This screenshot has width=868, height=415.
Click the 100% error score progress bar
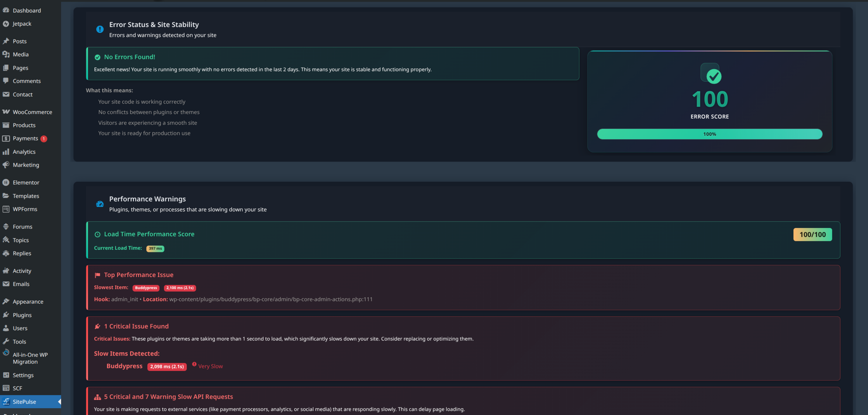pos(709,134)
